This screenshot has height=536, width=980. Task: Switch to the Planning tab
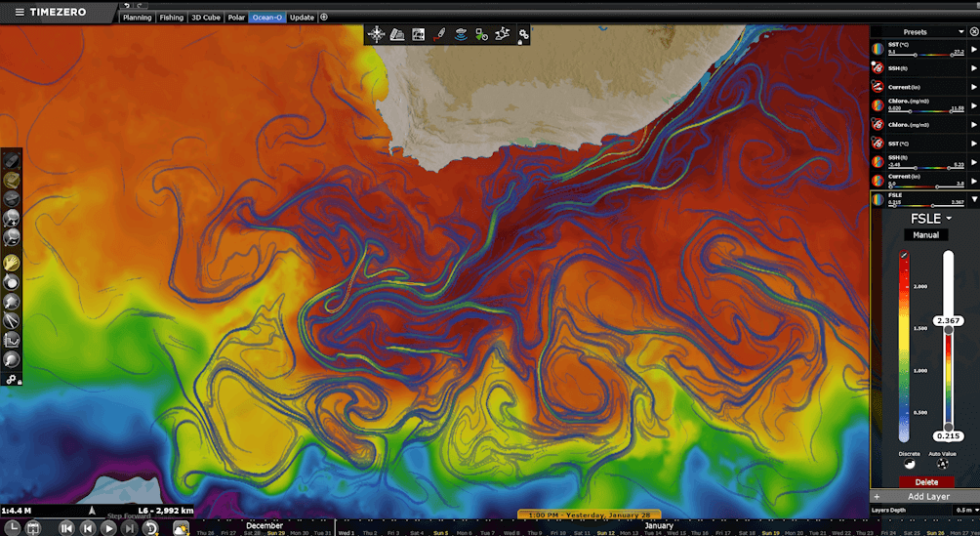[137, 18]
